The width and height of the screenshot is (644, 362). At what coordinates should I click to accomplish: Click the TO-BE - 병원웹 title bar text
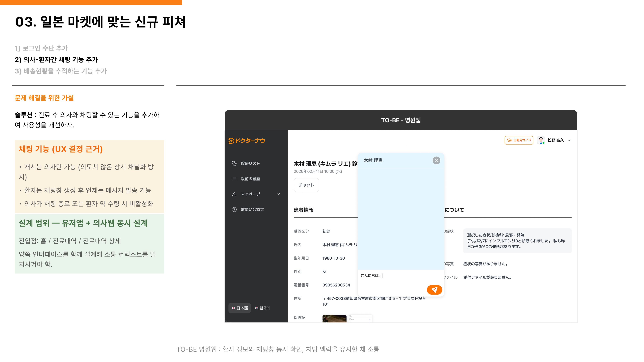[401, 120]
